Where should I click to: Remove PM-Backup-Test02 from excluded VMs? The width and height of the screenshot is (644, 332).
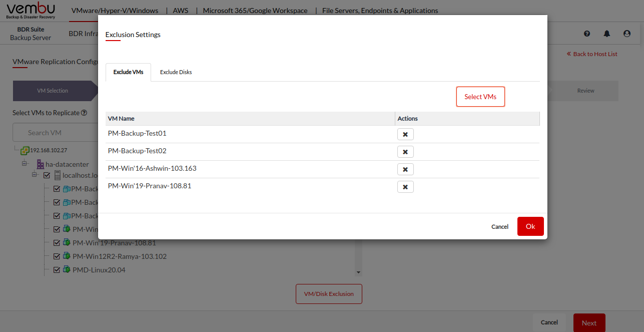coord(405,152)
